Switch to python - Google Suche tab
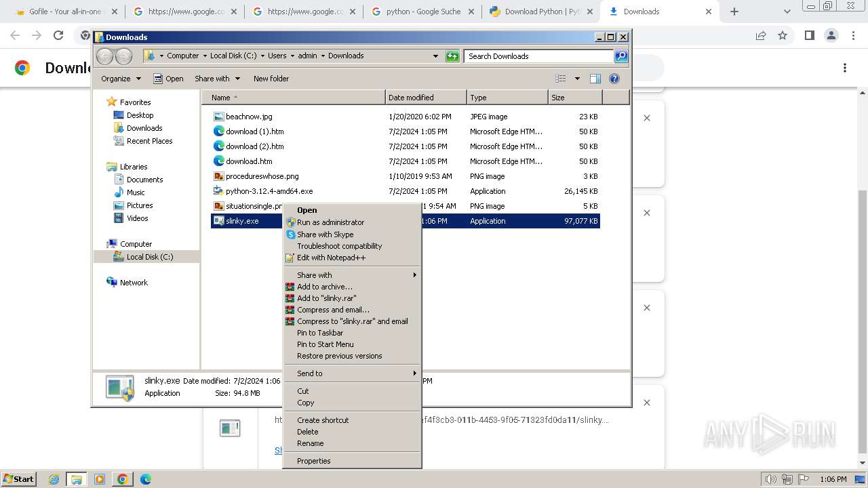Image resolution: width=868 pixels, height=488 pixels. [422, 12]
